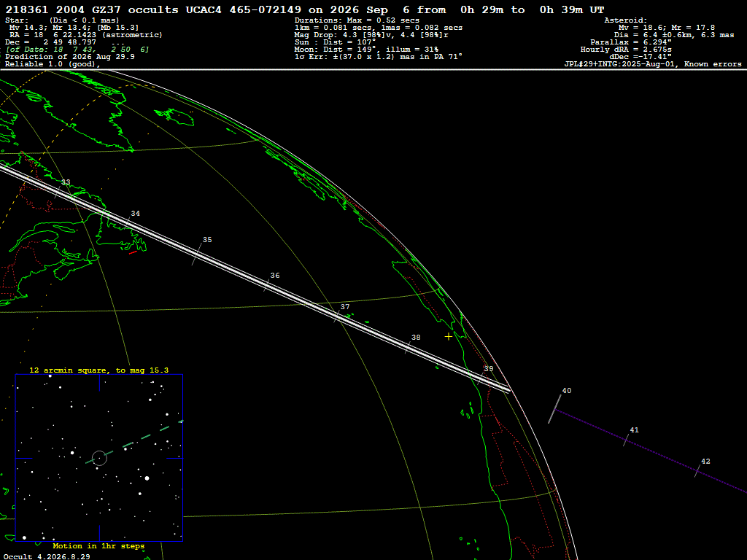Click the '12 arcmin square' chart caption
Screen dimensions: 747x560
pyautogui.click(x=98, y=370)
